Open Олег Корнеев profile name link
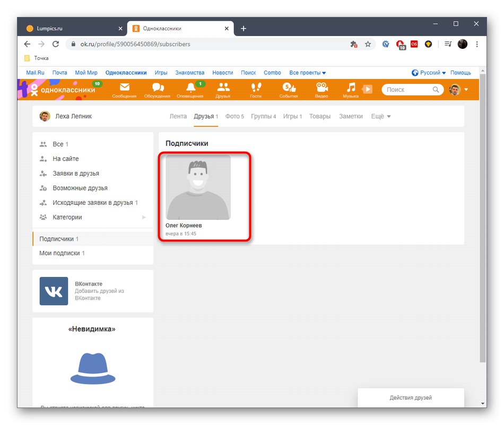 (x=184, y=225)
